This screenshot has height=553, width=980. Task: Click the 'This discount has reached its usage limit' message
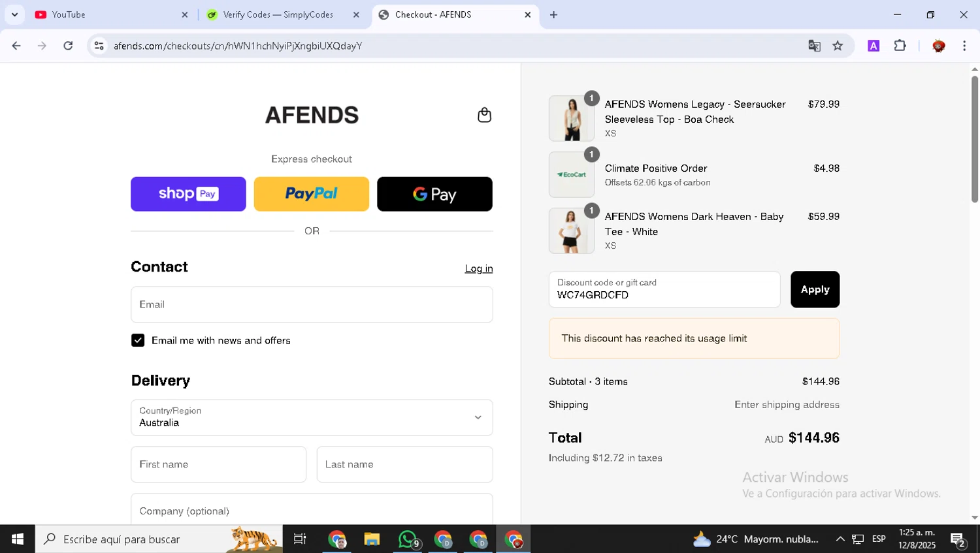tap(694, 338)
